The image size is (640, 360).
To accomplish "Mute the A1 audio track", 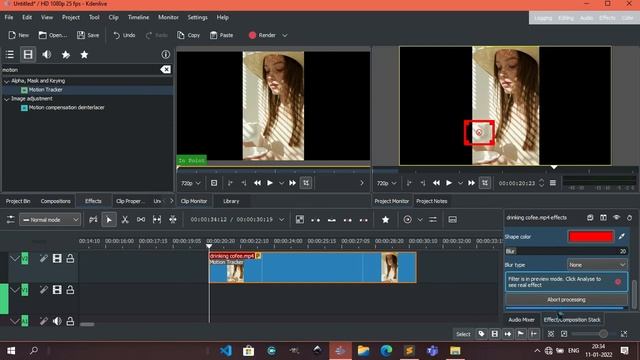I will coord(57,321).
